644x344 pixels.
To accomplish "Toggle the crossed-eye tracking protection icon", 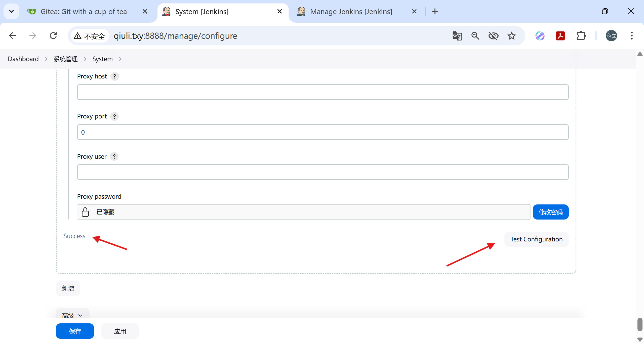I will pyautogui.click(x=493, y=36).
